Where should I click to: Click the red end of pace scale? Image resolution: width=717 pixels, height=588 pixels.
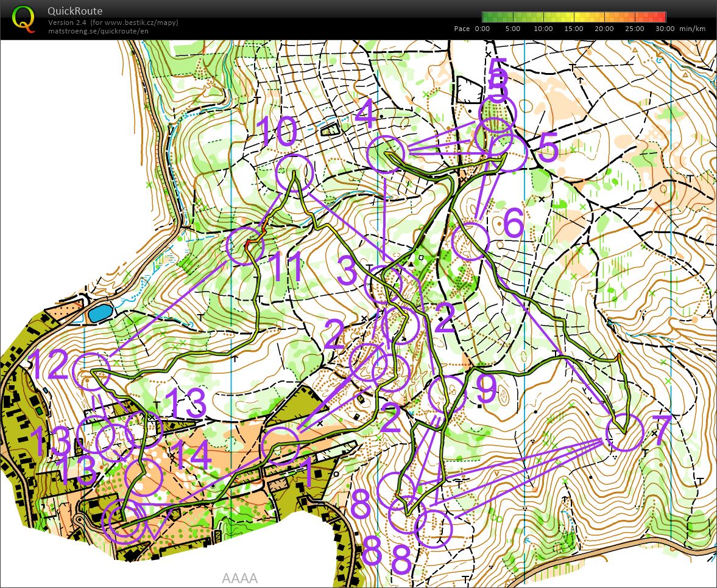[661, 17]
